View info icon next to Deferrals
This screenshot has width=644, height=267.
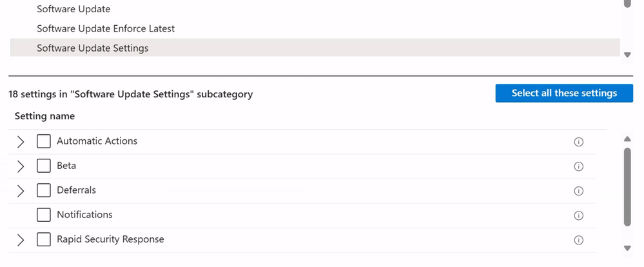578,191
